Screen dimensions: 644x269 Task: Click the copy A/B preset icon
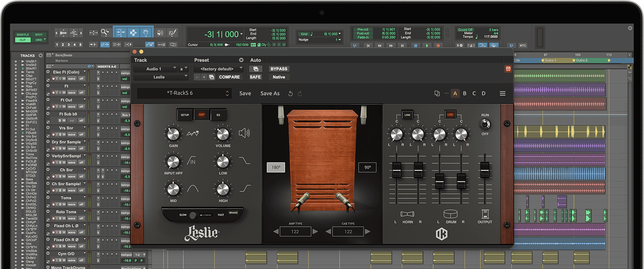[437, 94]
